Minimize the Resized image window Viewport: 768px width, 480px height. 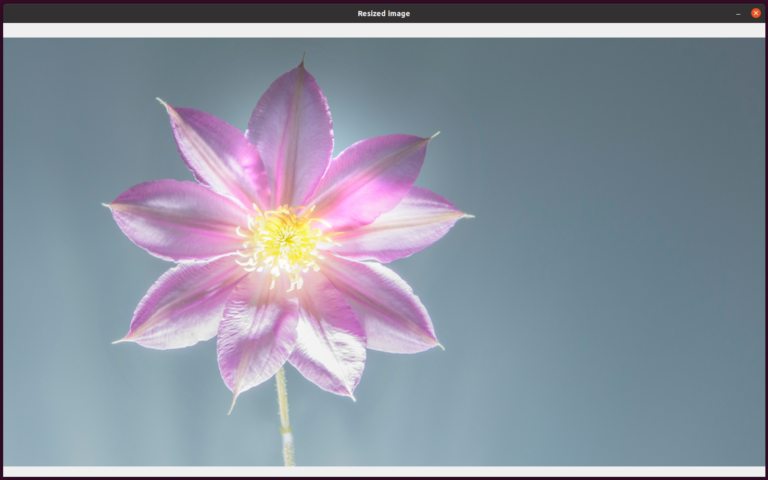click(738, 13)
